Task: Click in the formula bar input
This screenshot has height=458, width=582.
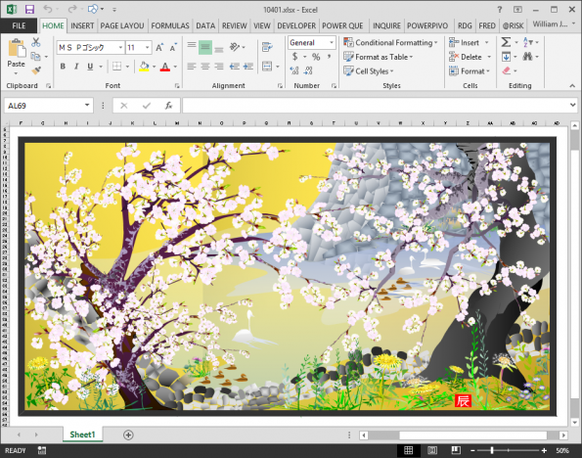Action: click(x=375, y=105)
